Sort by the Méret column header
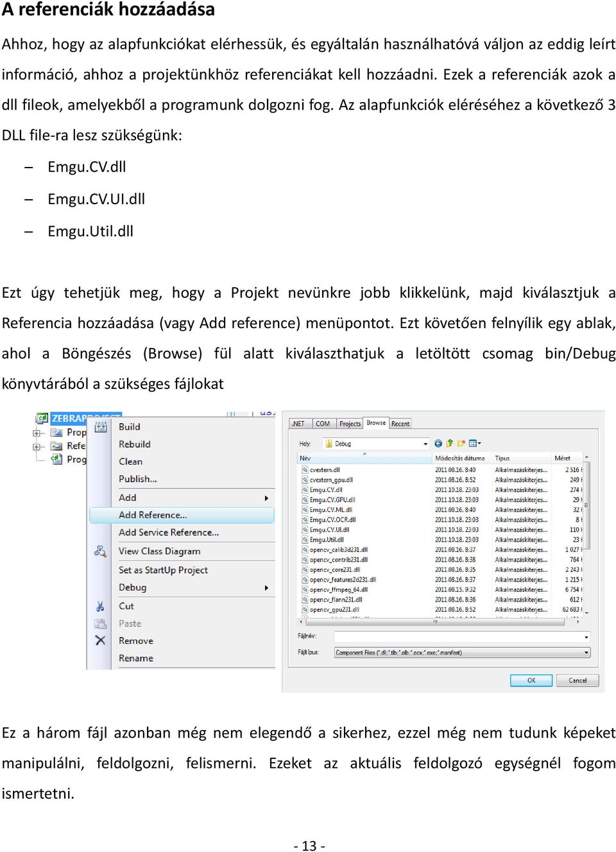 [568, 458]
